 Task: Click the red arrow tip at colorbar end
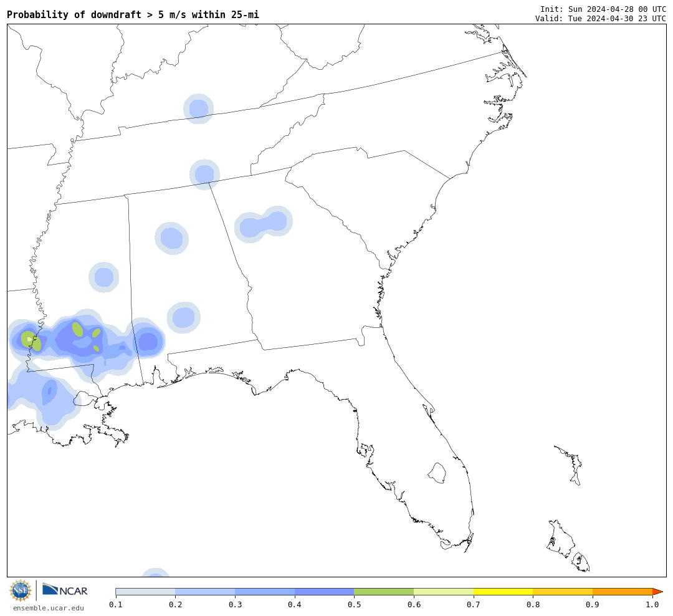click(657, 592)
